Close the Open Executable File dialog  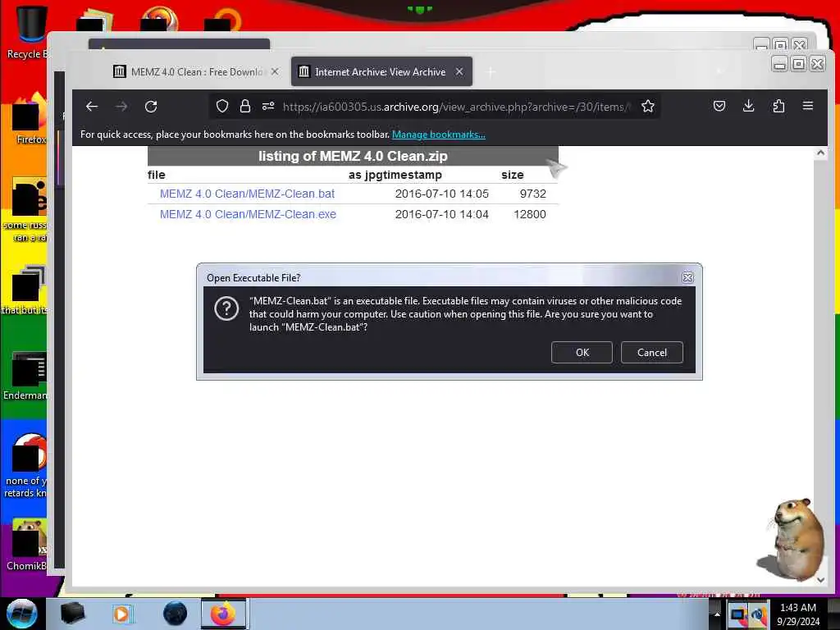tap(688, 277)
